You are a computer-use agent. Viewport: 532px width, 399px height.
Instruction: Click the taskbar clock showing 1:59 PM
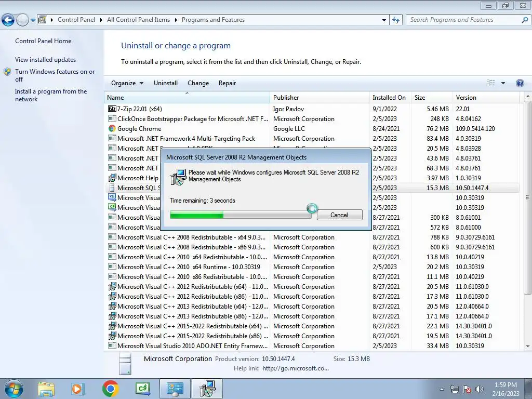506,389
